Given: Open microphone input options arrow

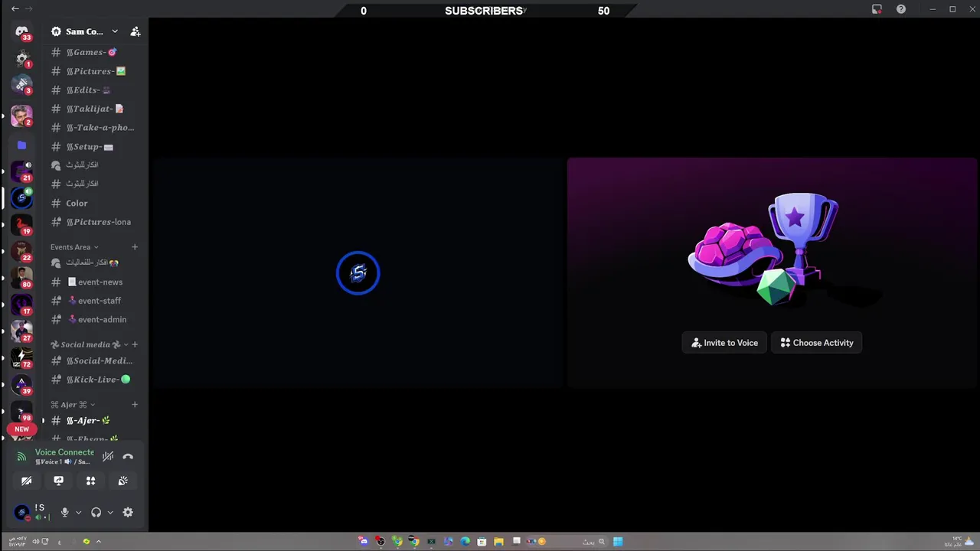Looking at the screenshot, I should click(x=78, y=513).
